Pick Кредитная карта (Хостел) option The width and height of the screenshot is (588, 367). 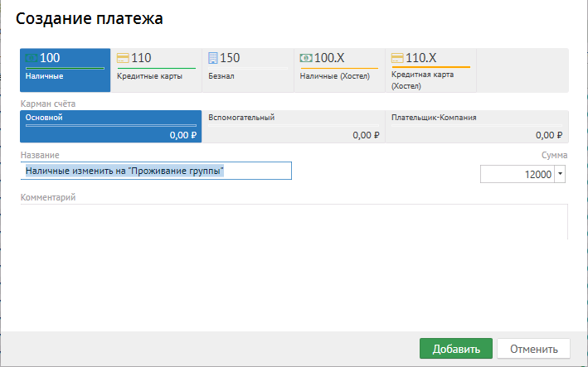coord(431,70)
